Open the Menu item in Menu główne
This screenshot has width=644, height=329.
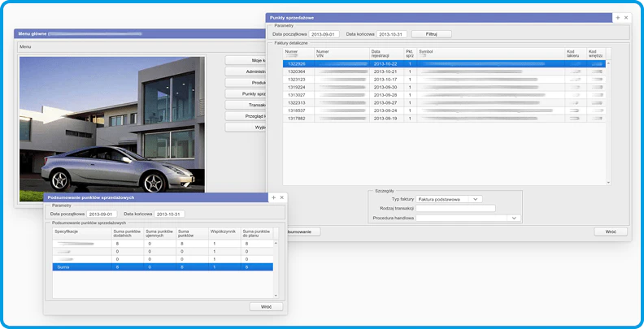click(25, 46)
